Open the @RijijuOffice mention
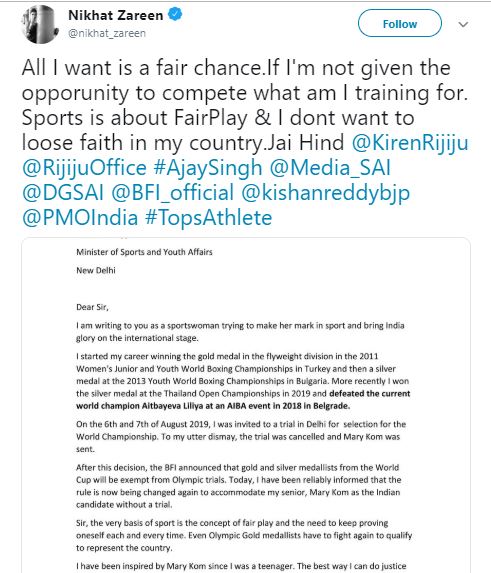The width and height of the screenshot is (491, 573). 84,168
